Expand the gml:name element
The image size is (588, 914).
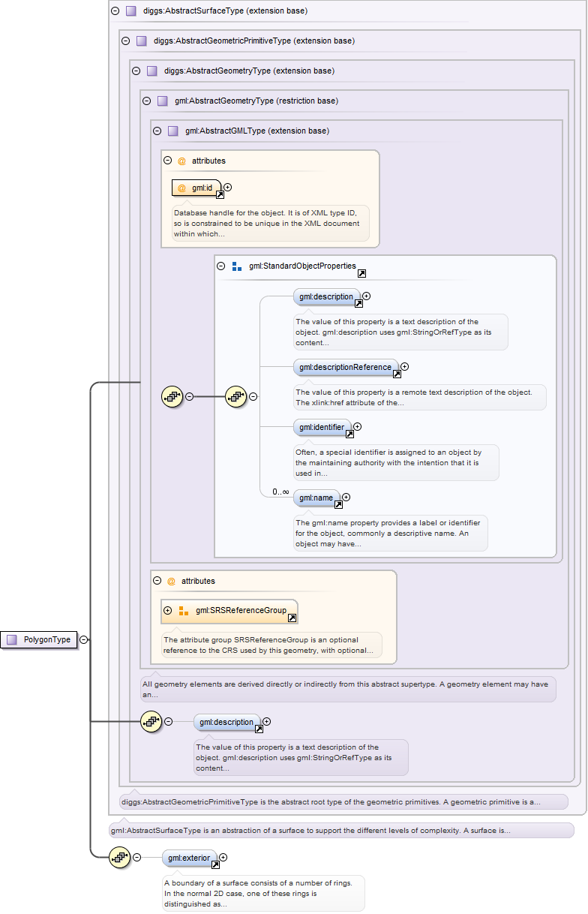(x=346, y=497)
